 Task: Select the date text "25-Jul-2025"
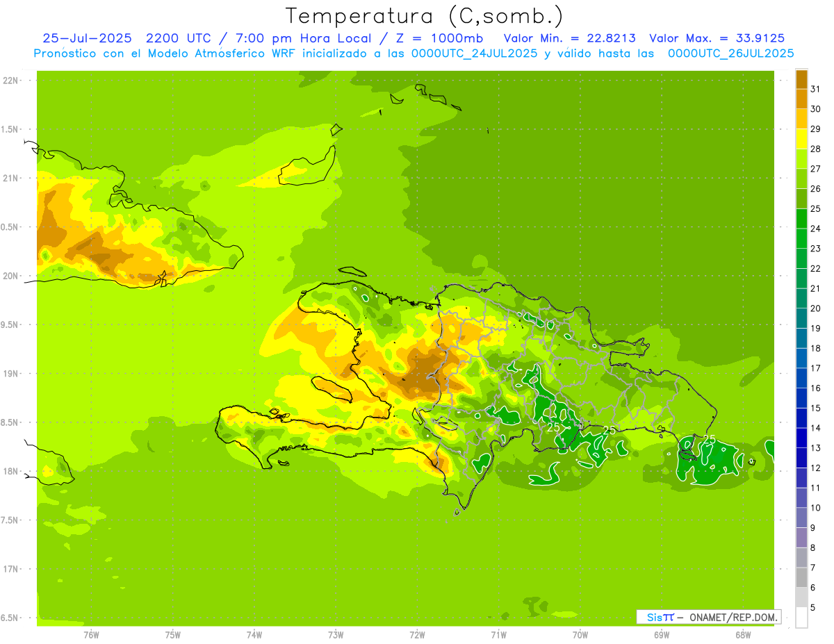[x=87, y=39]
